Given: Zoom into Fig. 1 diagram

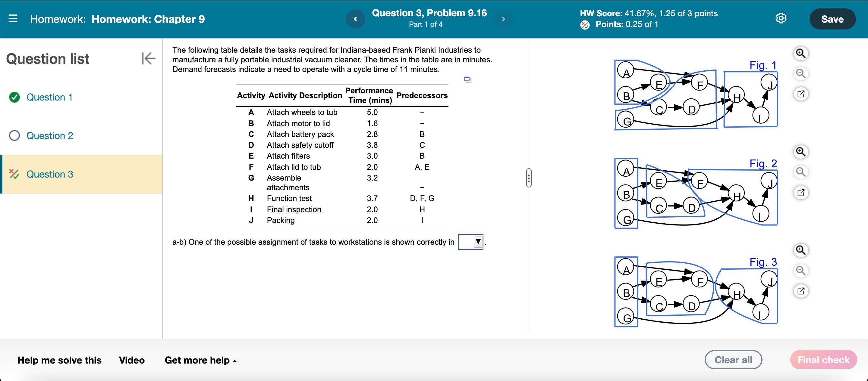Looking at the screenshot, I should pos(801,53).
